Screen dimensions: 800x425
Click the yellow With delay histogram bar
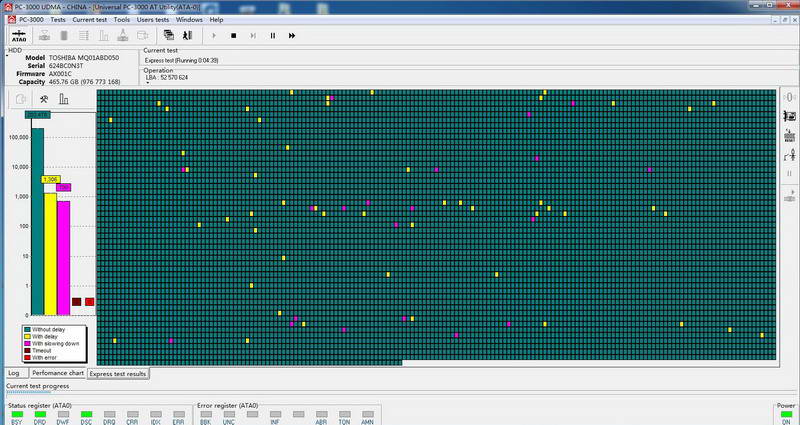(x=51, y=254)
